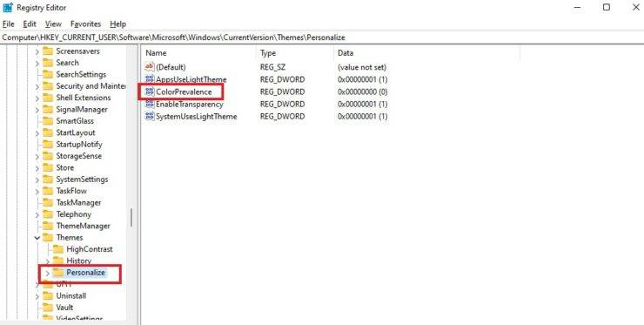Select the SignalManager folder icon
The image size is (644, 325).
click(x=48, y=110)
